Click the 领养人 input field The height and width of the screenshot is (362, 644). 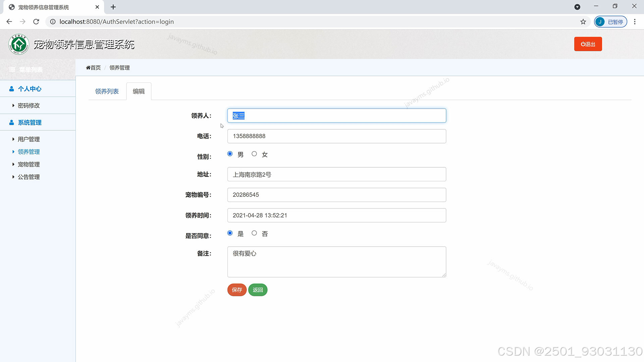pos(336,116)
